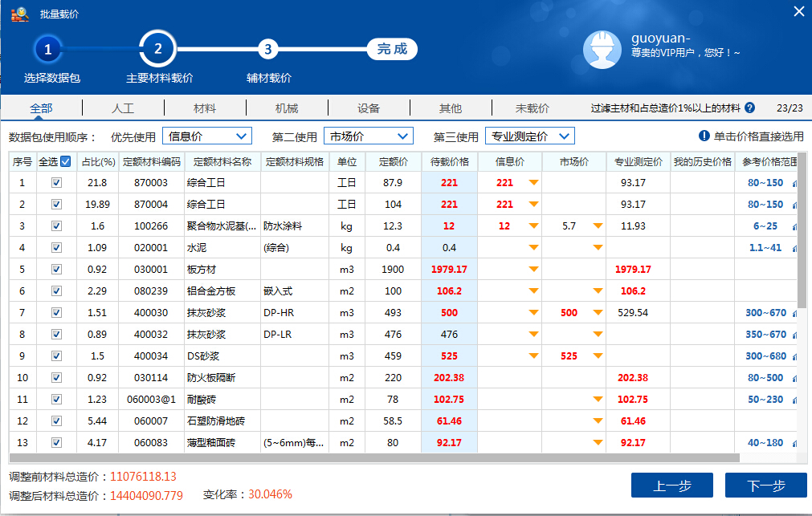
Task: Open price chart icon for row 1 reference range
Action: tap(794, 183)
